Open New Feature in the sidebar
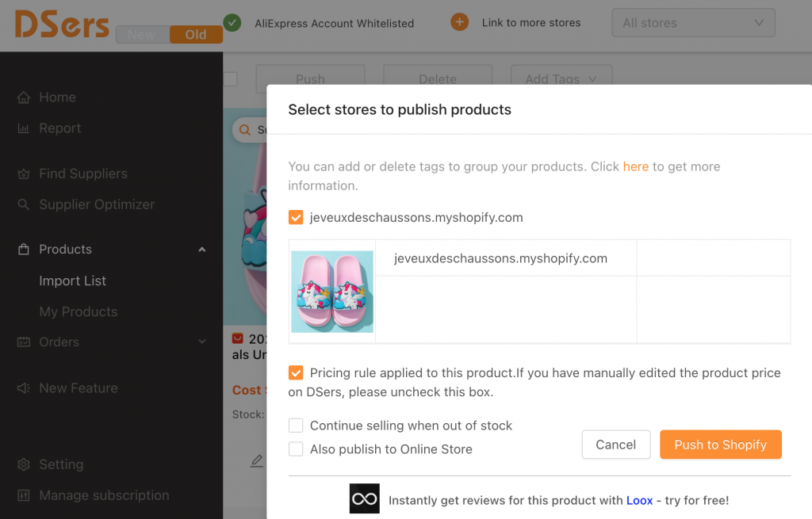Screen dimensions: 812x519 point(79,388)
